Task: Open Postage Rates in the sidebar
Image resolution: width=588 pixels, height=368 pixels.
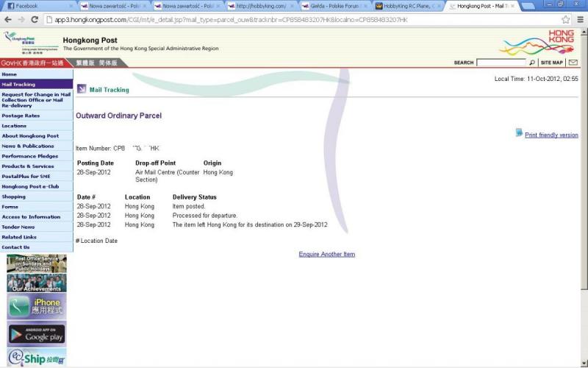Action: coord(21,116)
